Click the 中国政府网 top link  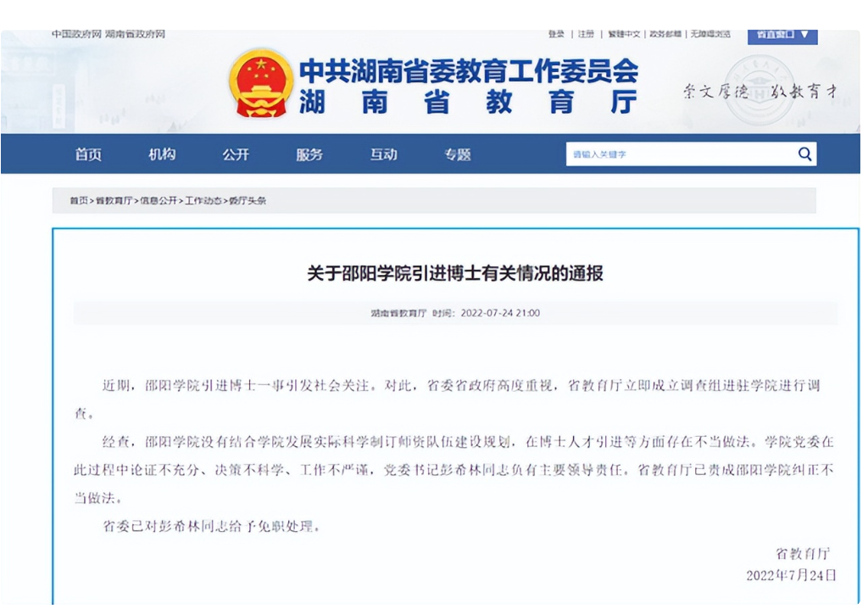point(77,34)
